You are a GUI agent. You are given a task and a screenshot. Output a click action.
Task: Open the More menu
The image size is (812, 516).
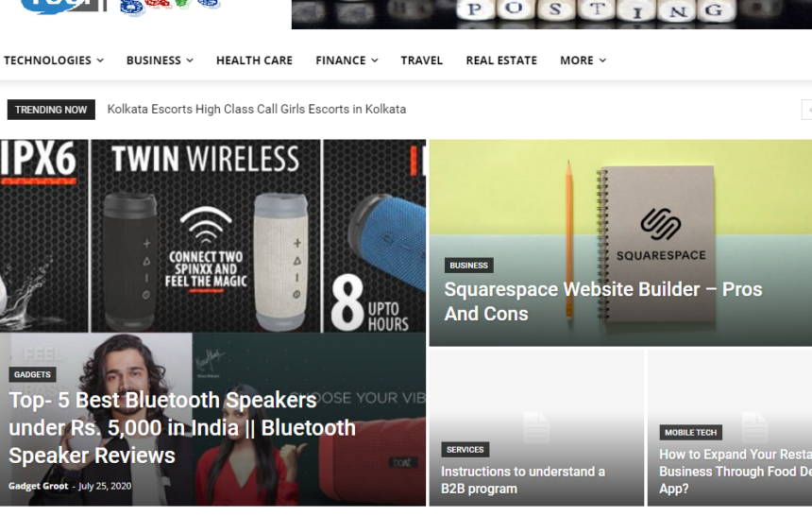(576, 60)
